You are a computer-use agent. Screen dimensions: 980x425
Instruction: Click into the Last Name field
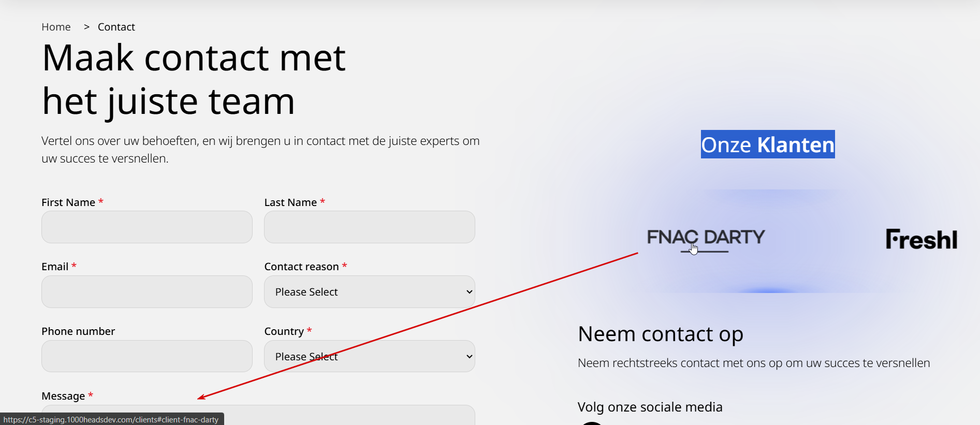coord(369,227)
